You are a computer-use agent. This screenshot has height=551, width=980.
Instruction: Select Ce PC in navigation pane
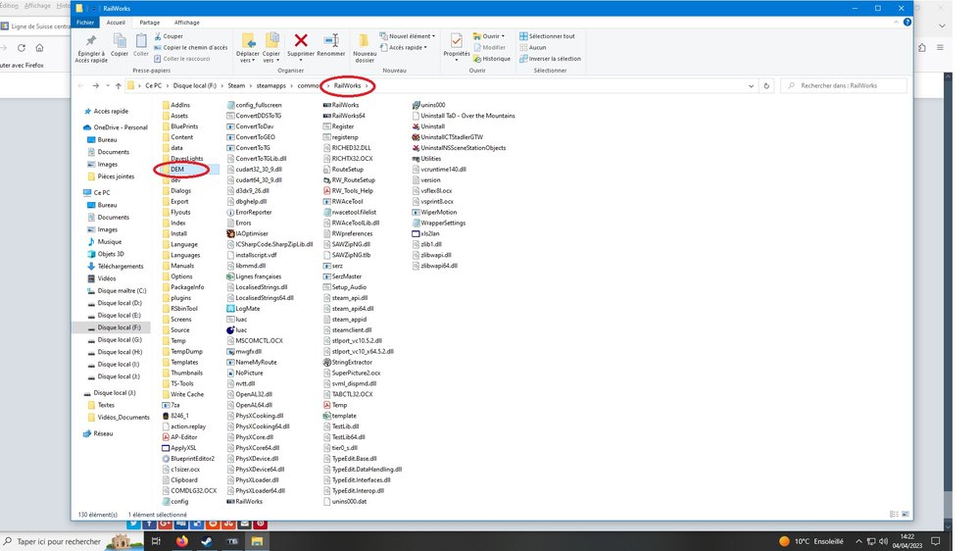(x=101, y=192)
